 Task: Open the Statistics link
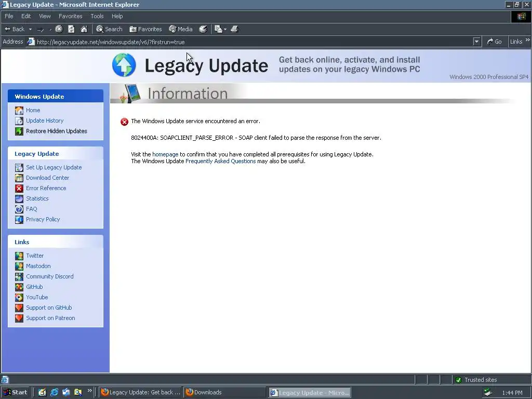[37, 199]
